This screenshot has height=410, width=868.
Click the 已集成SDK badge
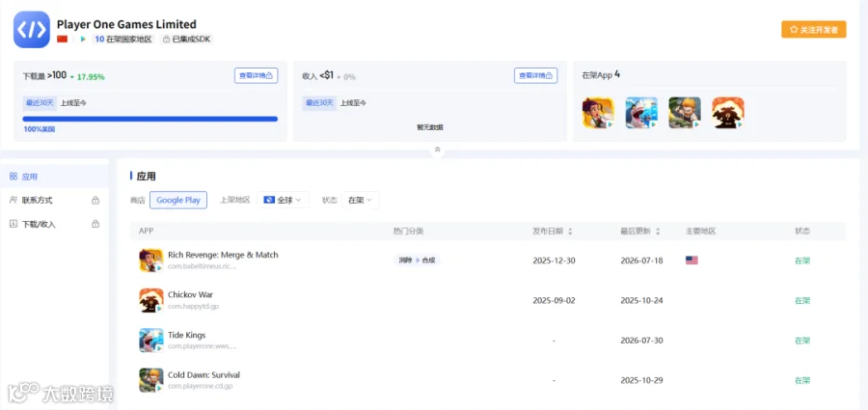pyautogui.click(x=186, y=40)
